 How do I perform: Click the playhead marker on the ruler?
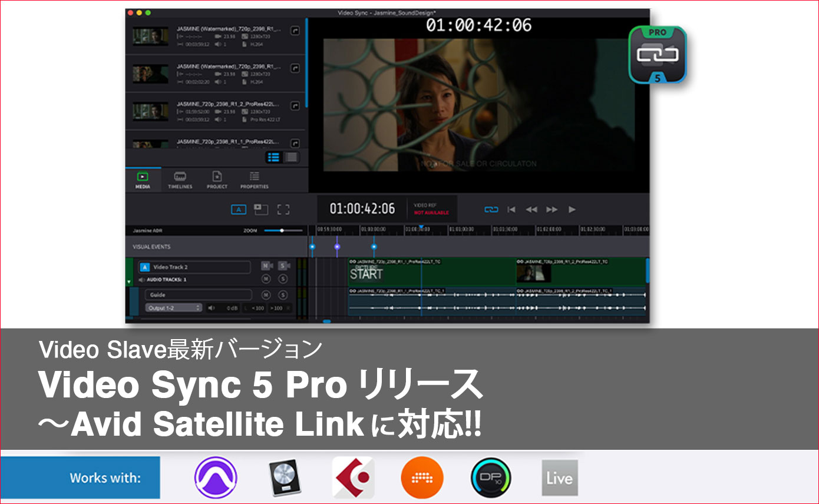(421, 227)
